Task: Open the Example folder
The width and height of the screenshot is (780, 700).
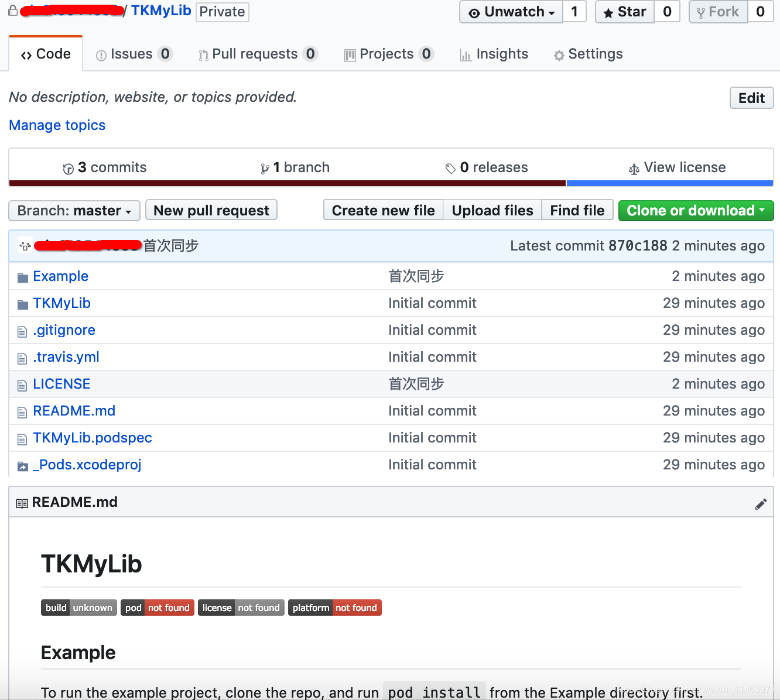Action: pos(61,276)
